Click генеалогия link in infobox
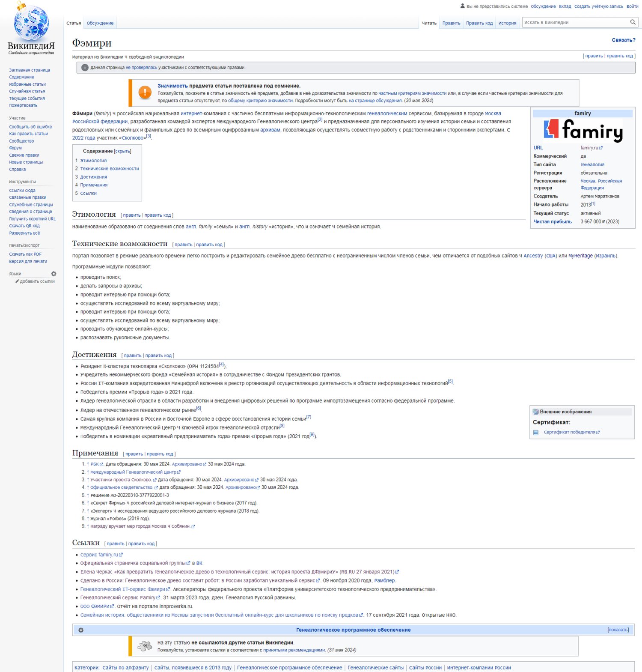This screenshot has height=672, width=642. (x=592, y=164)
